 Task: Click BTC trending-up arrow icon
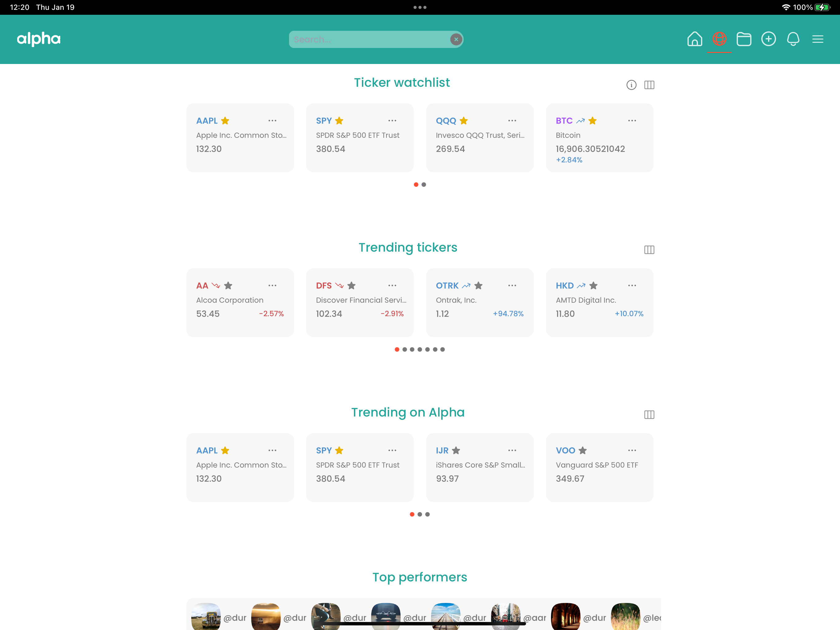point(580,121)
